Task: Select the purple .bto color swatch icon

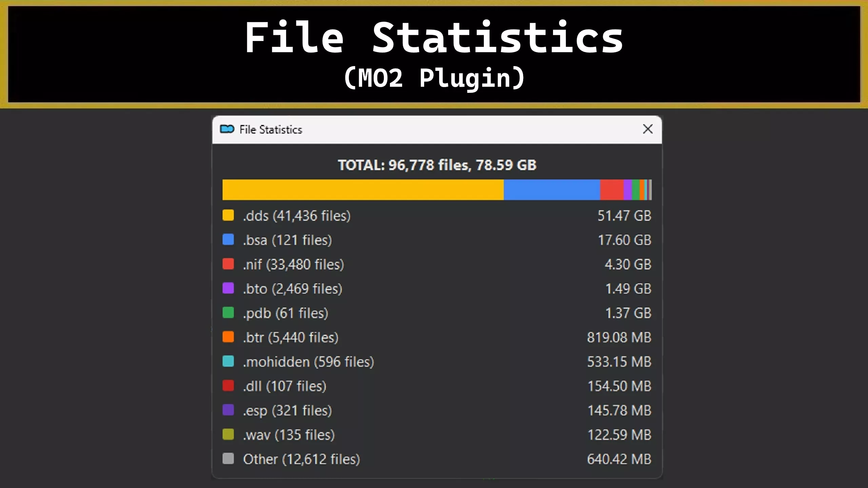Action: (x=228, y=289)
